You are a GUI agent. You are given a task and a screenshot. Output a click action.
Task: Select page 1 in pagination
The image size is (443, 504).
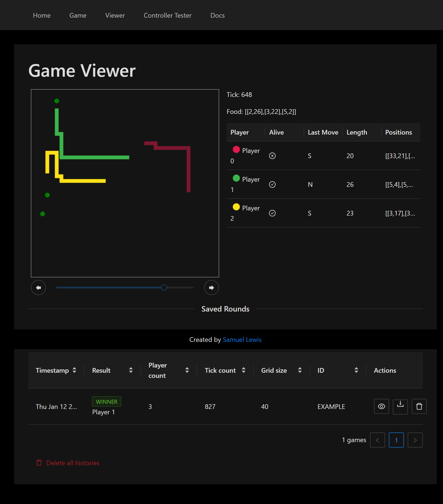(x=396, y=440)
